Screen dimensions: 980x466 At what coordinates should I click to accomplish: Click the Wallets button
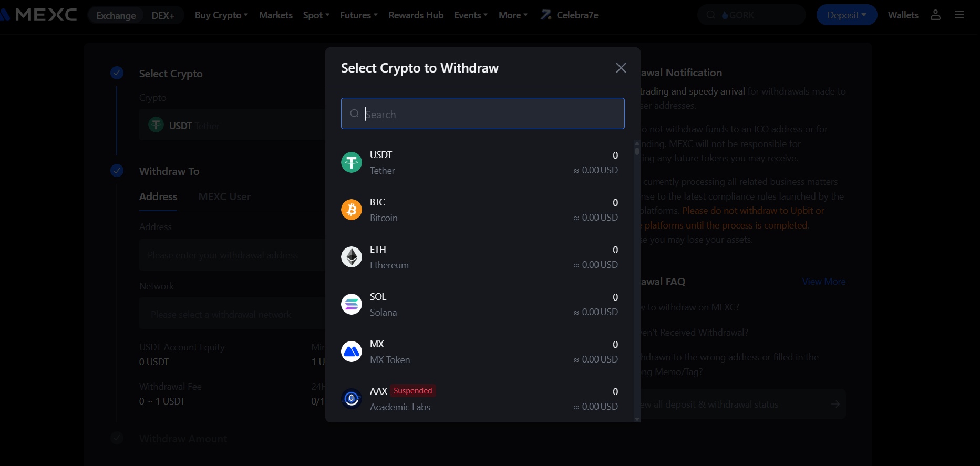(x=902, y=15)
